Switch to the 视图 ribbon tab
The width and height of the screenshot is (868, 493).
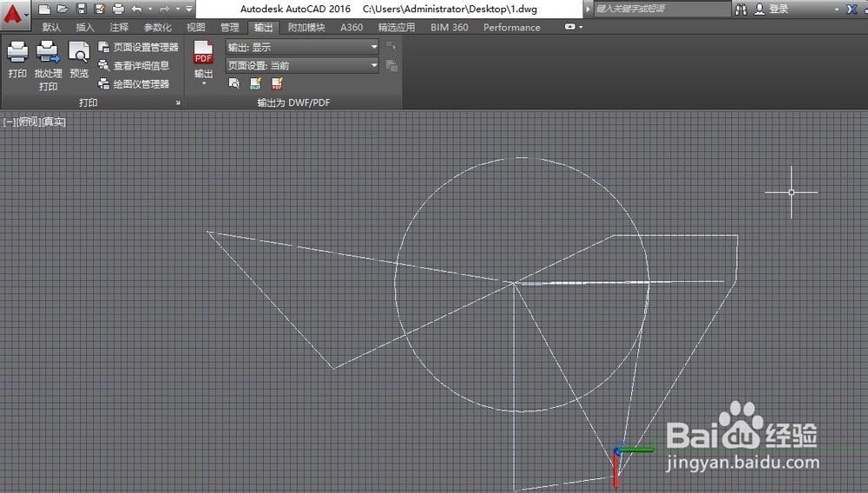(195, 27)
